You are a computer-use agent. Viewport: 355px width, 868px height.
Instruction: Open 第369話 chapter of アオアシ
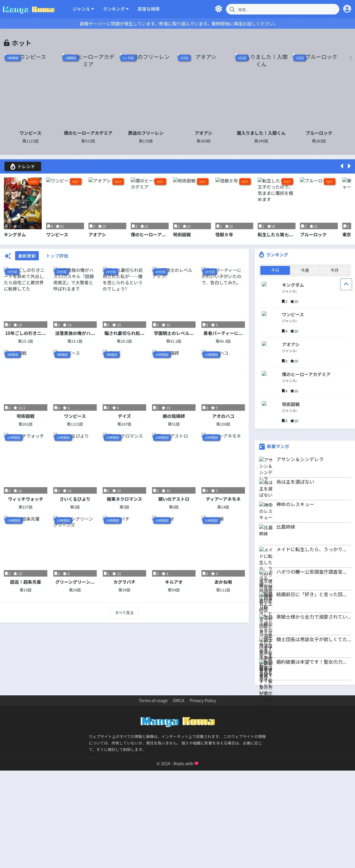(x=204, y=141)
